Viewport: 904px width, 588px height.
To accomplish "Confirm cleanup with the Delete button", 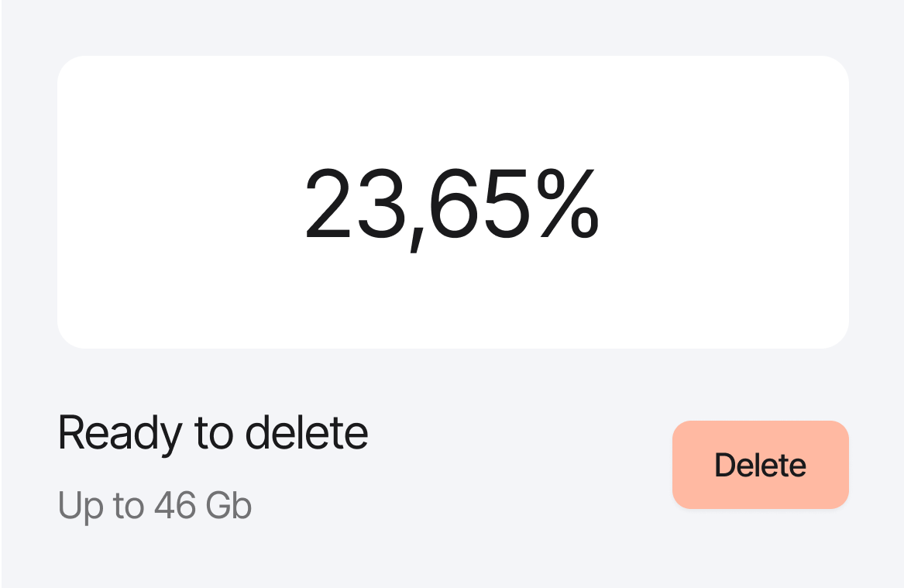I will pos(760,465).
